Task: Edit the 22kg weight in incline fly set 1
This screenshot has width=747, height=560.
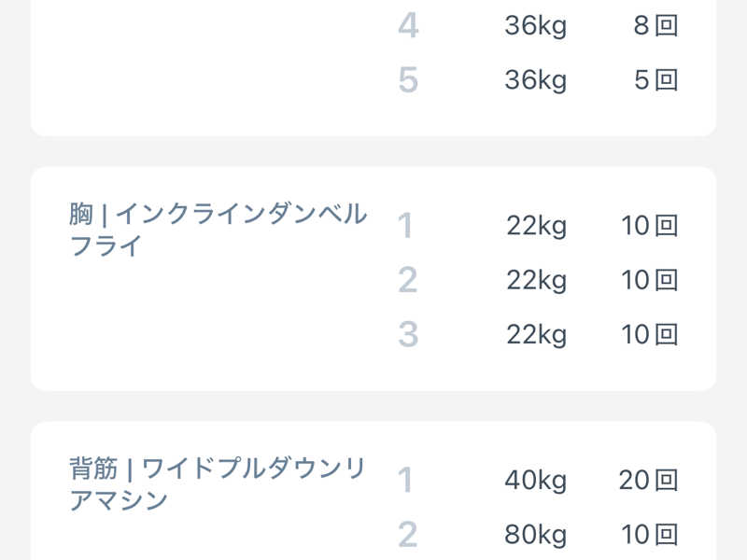Action: (536, 226)
